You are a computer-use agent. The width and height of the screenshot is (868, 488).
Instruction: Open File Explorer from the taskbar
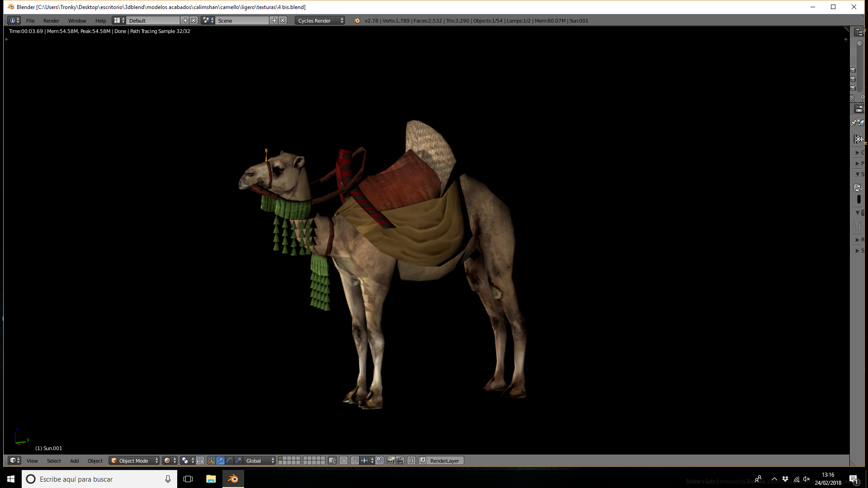coord(211,479)
